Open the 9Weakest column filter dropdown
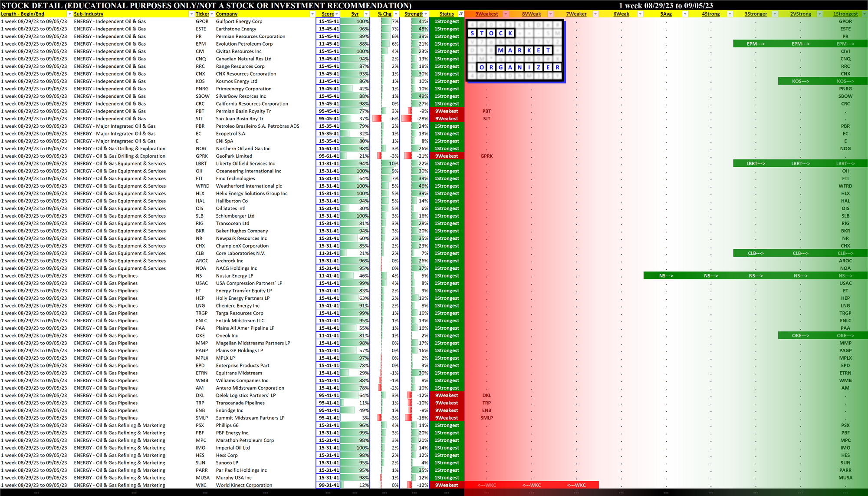The height and width of the screenshot is (496, 868). [x=506, y=14]
